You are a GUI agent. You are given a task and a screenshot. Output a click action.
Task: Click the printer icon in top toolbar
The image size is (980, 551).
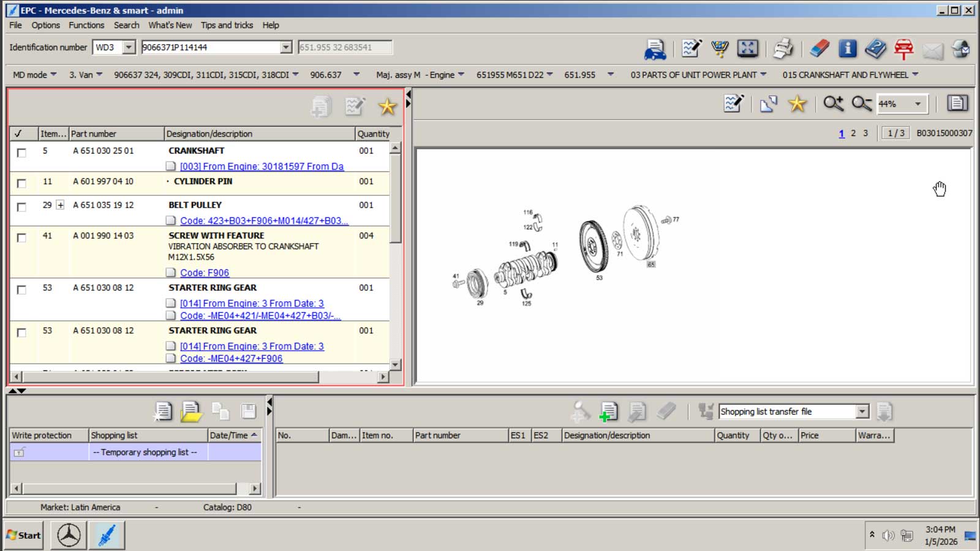(x=782, y=49)
